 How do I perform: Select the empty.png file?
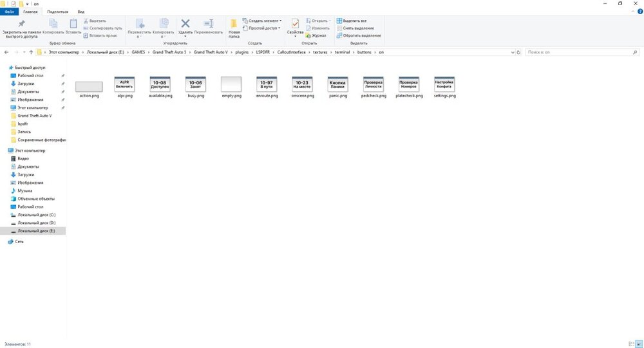(x=231, y=87)
